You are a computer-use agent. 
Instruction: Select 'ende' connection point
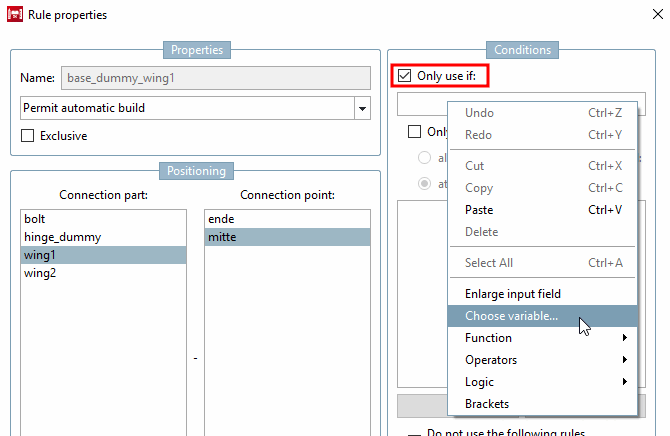click(x=221, y=218)
